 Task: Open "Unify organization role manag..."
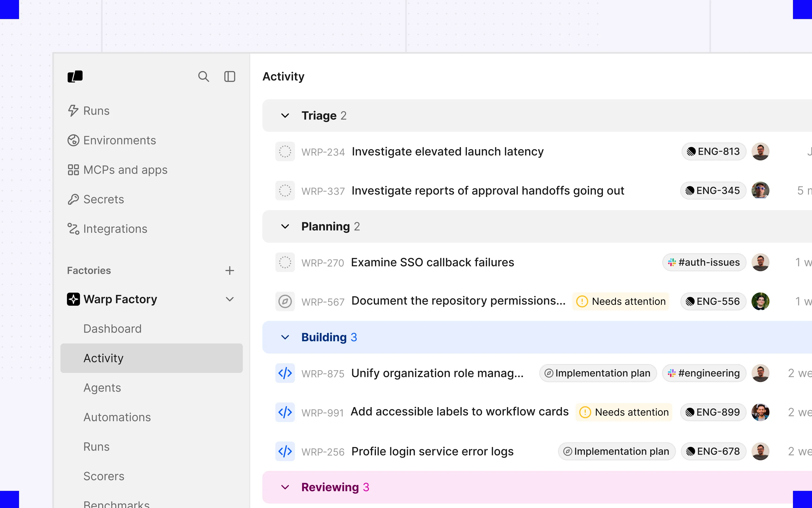[437, 373]
